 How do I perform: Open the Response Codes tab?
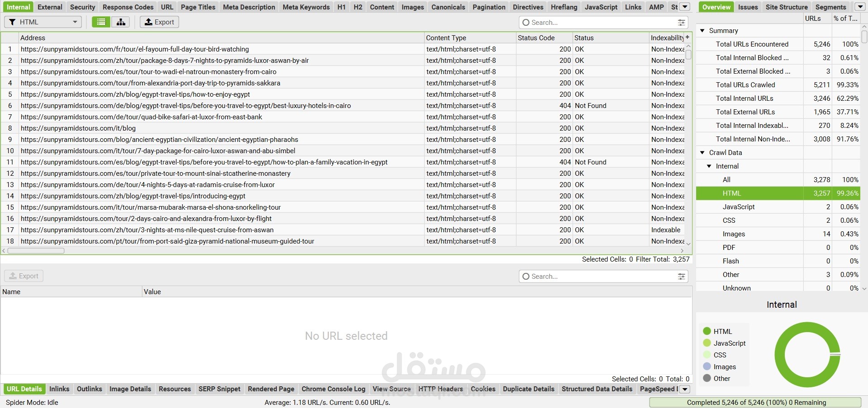(x=128, y=7)
